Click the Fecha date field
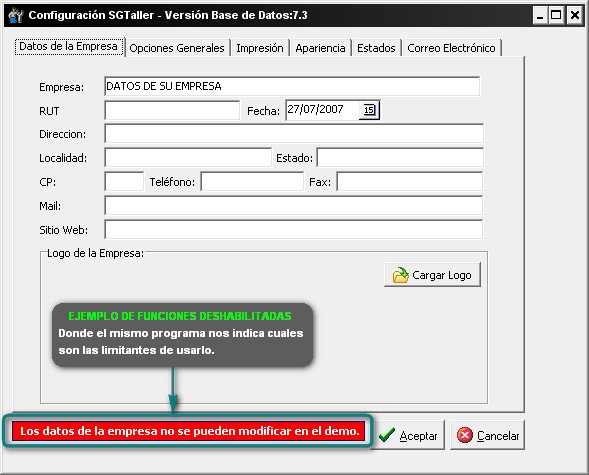 [323, 110]
